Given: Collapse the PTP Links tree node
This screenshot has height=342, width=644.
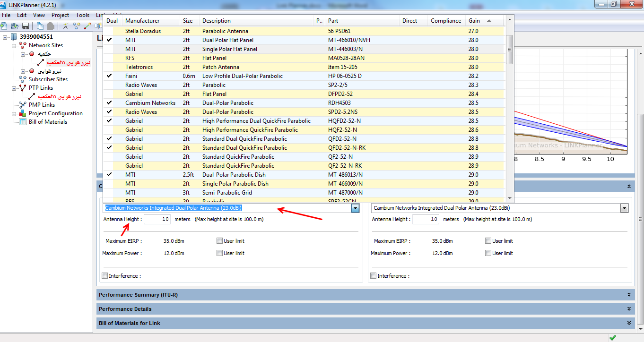Looking at the screenshot, I should [x=14, y=88].
